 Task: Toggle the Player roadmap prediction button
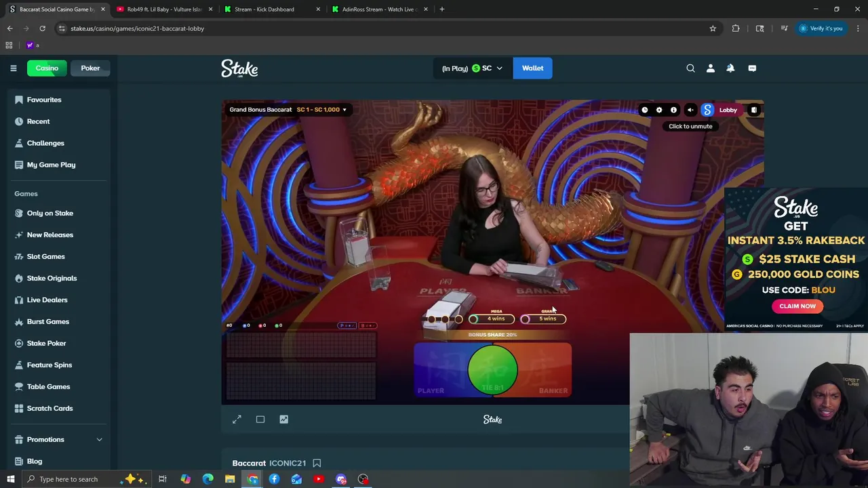coord(347,326)
